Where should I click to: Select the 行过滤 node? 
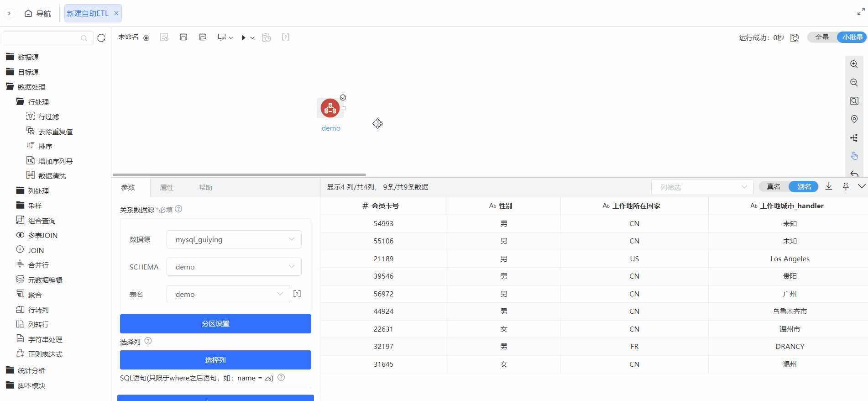click(x=43, y=116)
